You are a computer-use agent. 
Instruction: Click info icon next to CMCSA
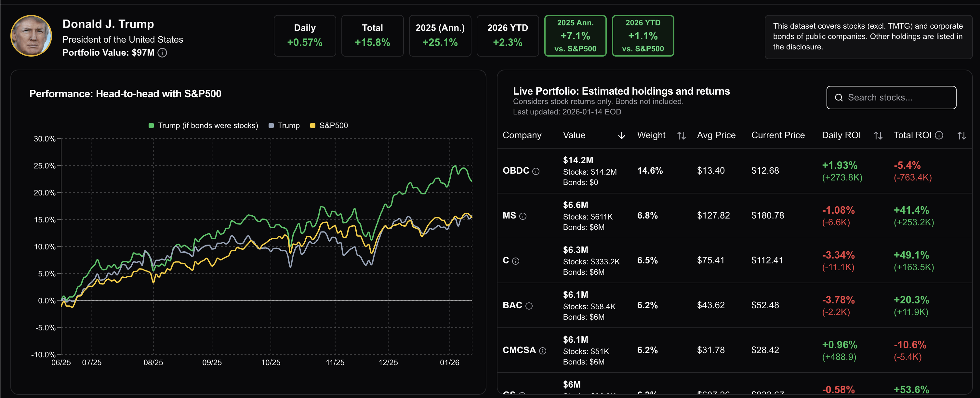[542, 351]
